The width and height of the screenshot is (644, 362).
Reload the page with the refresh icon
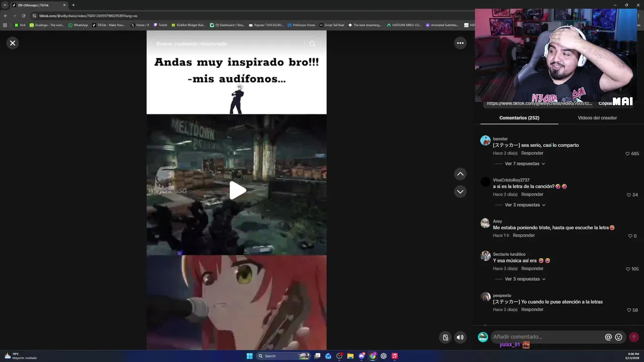click(23, 16)
